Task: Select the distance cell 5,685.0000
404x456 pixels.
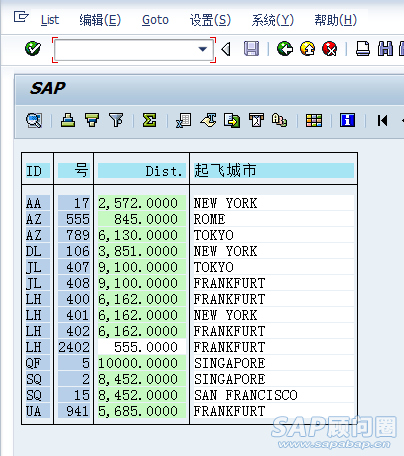Action: tap(142, 411)
